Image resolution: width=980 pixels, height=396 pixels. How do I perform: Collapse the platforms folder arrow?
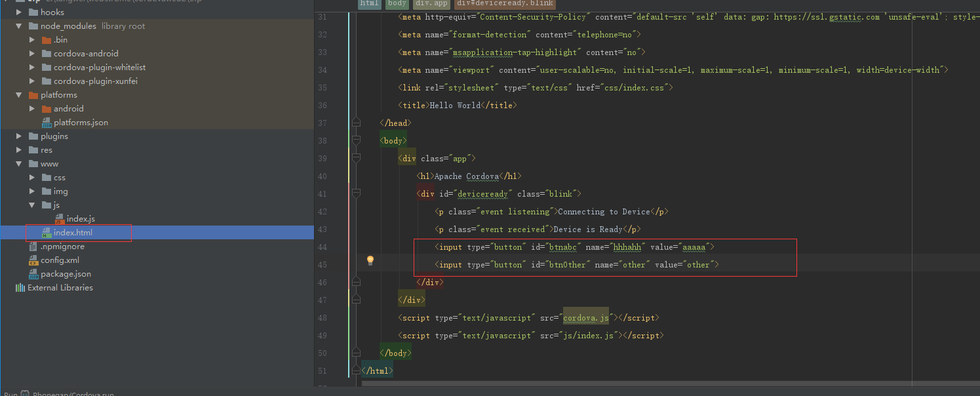(x=20, y=94)
